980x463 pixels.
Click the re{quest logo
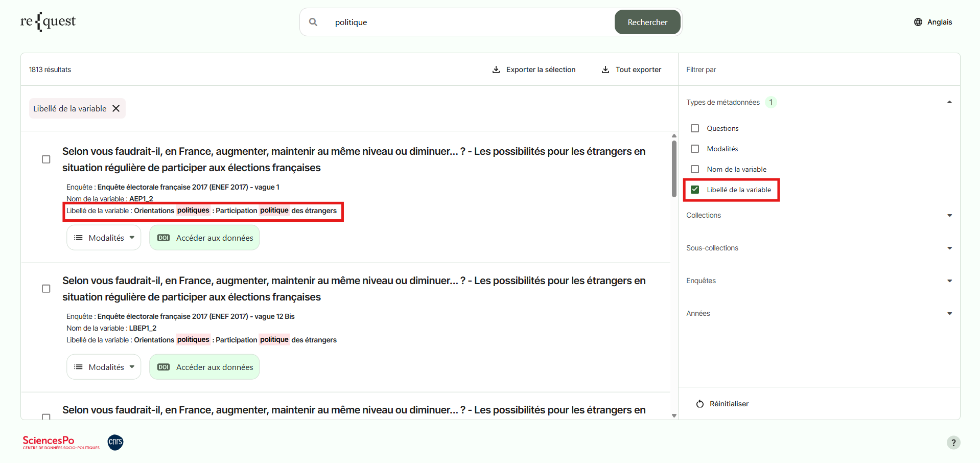[48, 21]
